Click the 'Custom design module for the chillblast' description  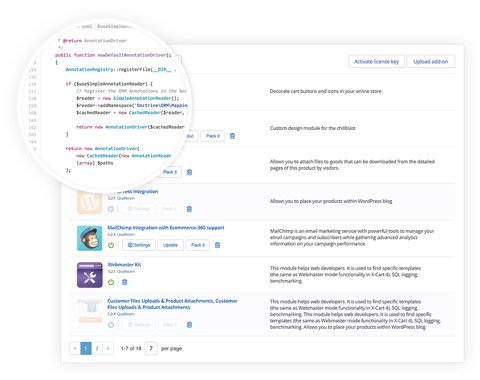click(313, 128)
